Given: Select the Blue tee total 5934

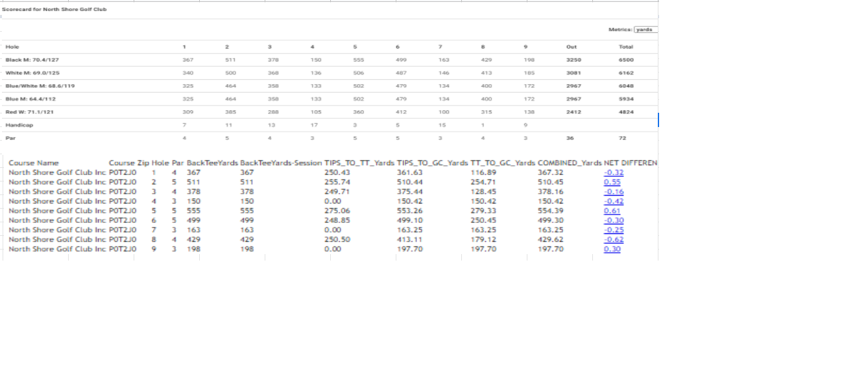Looking at the screenshot, I should point(626,99).
